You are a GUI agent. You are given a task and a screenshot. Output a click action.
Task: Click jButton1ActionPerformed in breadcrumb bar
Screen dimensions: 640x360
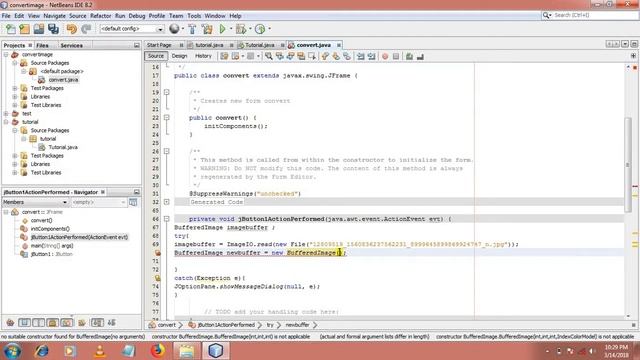pyautogui.click(x=226, y=325)
